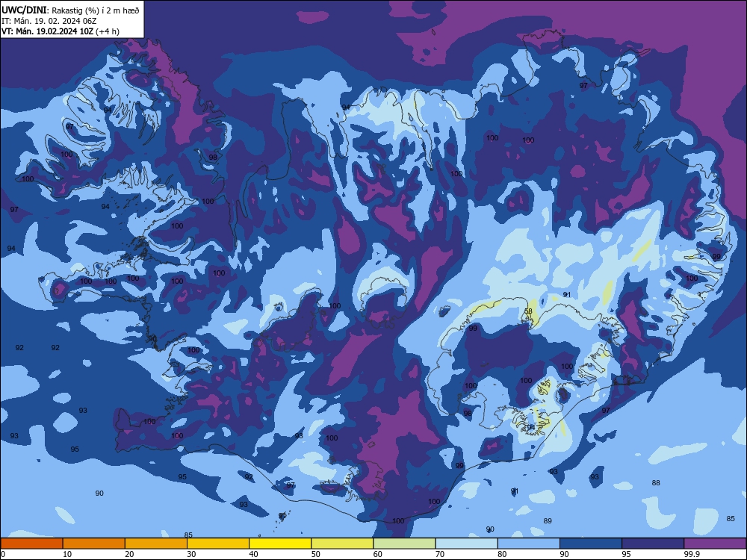Click the legend scale label '40'
Image resolution: width=747 pixels, height=560 pixels.
click(253, 554)
